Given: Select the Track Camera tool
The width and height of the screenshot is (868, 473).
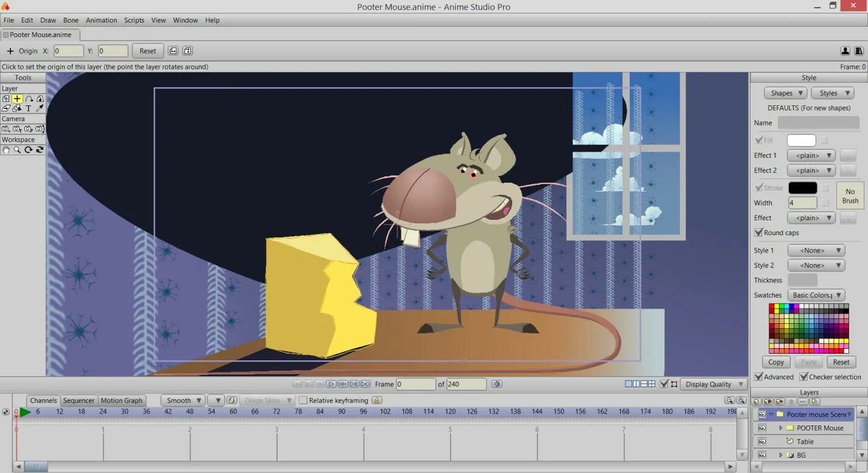Looking at the screenshot, I should pos(5,128).
